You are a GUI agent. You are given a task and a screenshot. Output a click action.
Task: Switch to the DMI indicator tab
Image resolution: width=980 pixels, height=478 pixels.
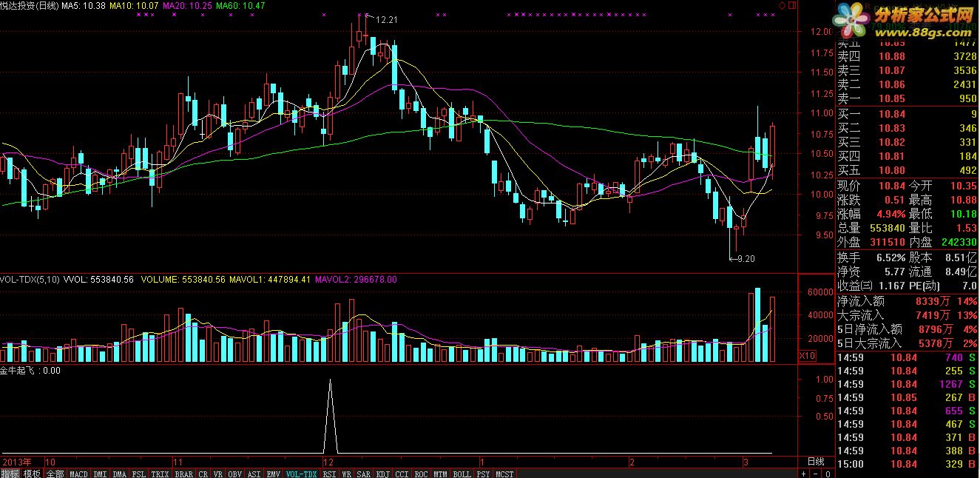pos(100,473)
